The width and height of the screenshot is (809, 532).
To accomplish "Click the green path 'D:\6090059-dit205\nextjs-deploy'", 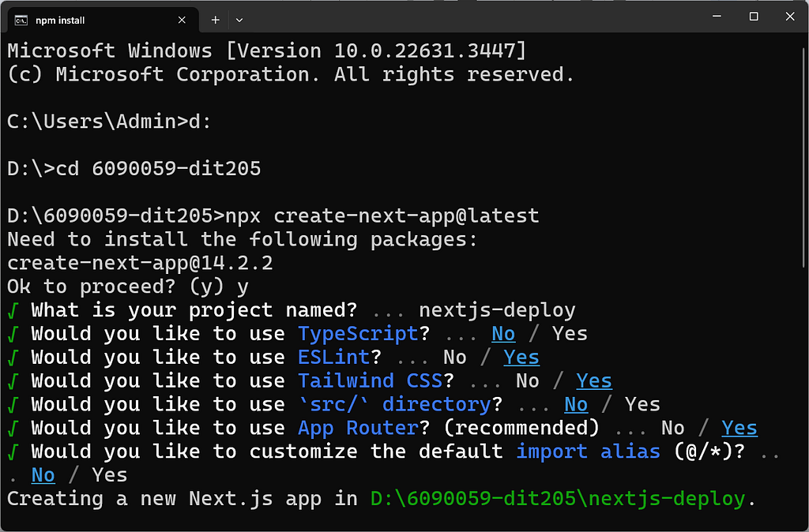I will coord(558,499).
